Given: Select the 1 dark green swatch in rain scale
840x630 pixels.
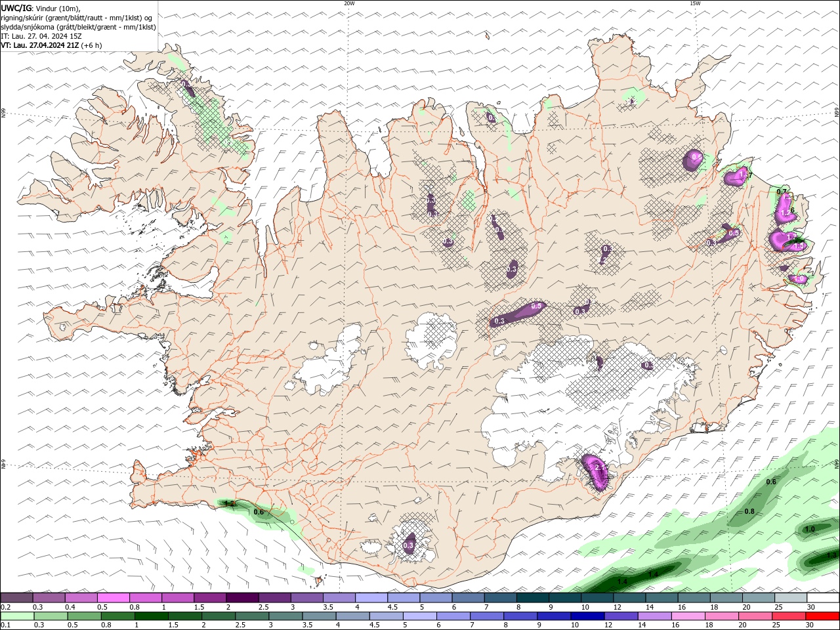Looking at the screenshot, I should tap(152, 616).
